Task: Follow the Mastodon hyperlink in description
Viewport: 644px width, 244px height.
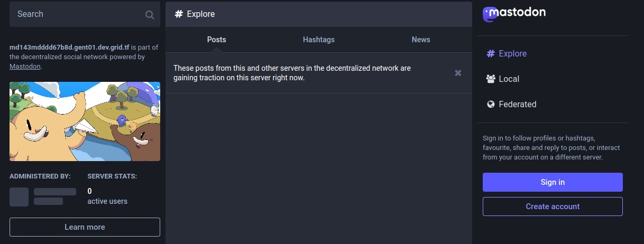Action: (25, 67)
